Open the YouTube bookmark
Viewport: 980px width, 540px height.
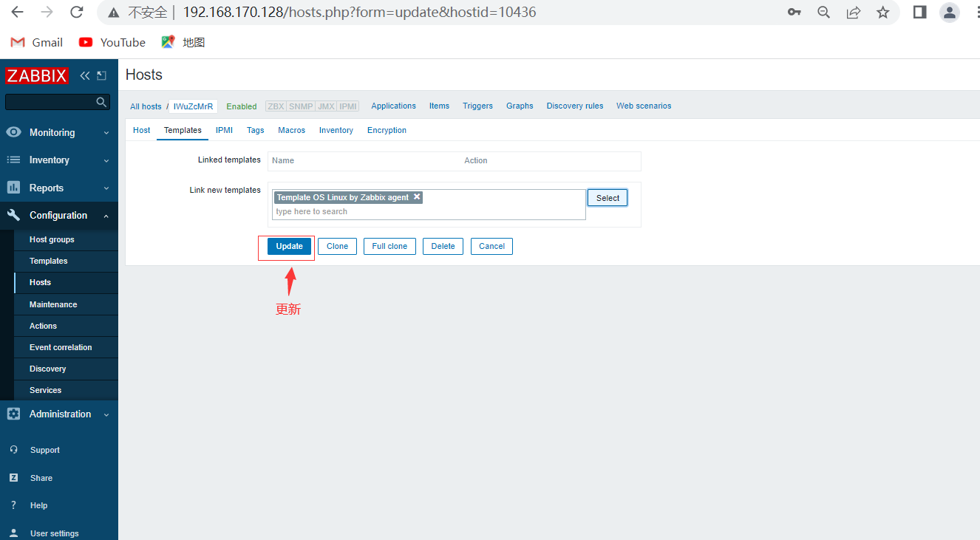112,42
